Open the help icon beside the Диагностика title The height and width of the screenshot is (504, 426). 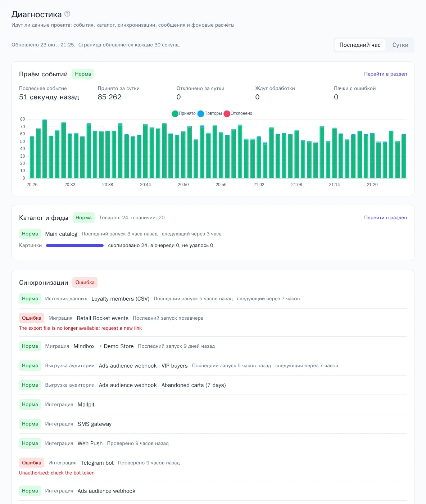pos(67,14)
